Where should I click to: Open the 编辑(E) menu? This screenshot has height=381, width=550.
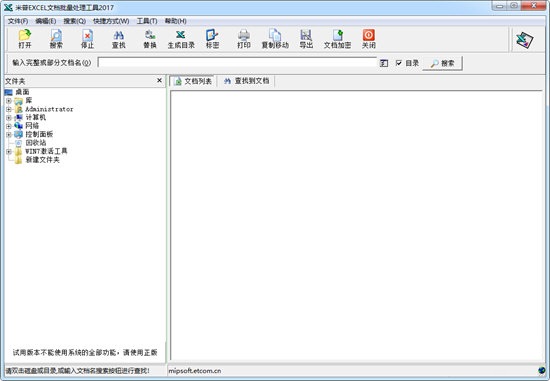[46, 21]
